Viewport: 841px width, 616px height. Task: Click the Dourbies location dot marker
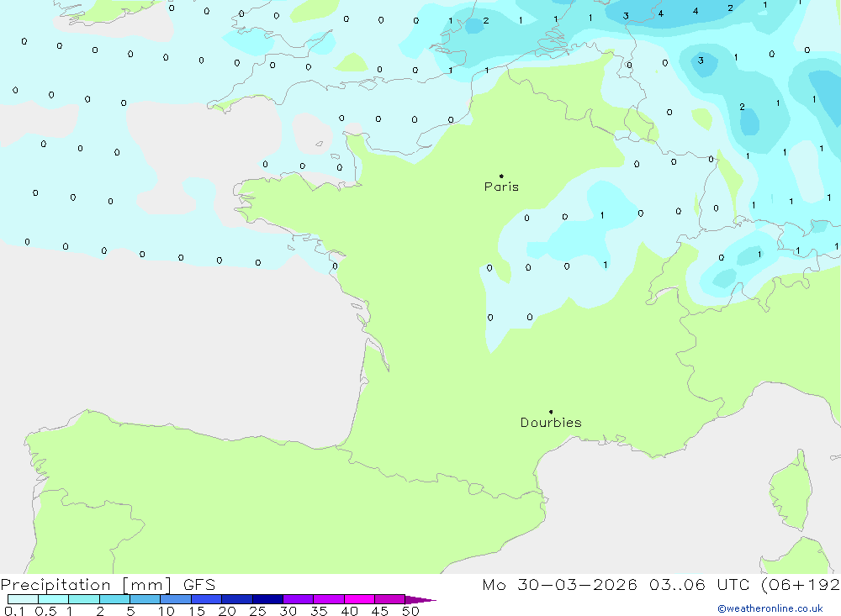tap(551, 412)
